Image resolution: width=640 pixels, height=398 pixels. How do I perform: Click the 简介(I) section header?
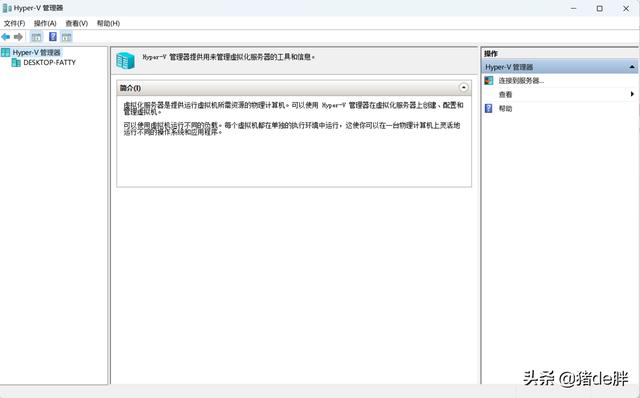pyautogui.click(x=294, y=88)
